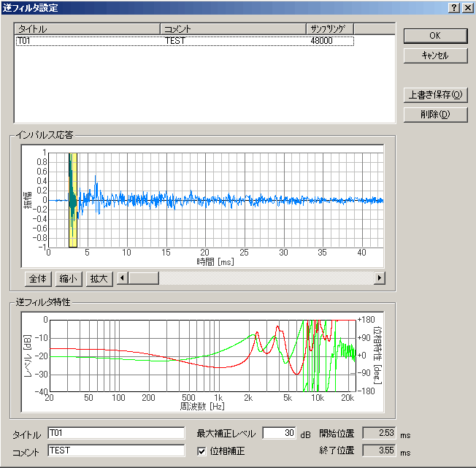Click the 縮小 zoom-out button

(69, 279)
